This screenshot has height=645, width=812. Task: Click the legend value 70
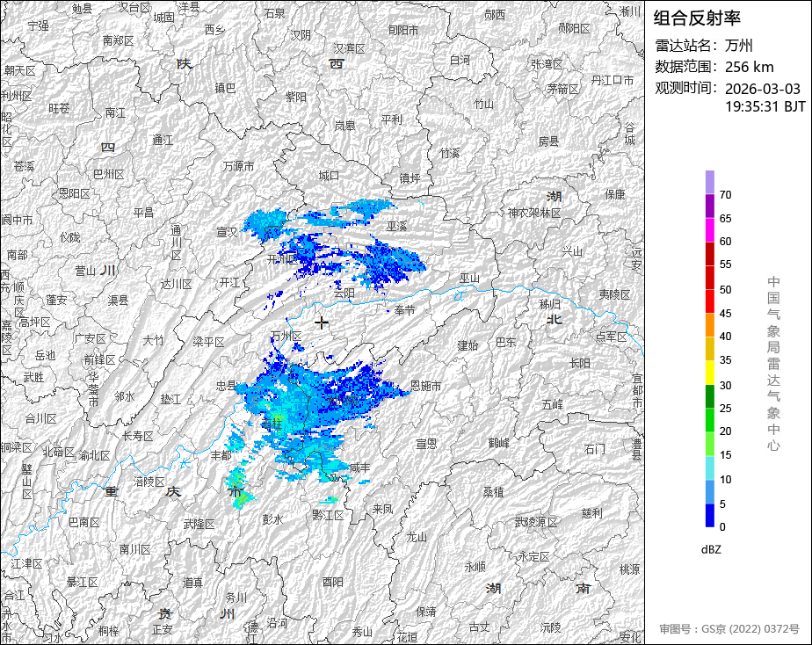coord(726,194)
